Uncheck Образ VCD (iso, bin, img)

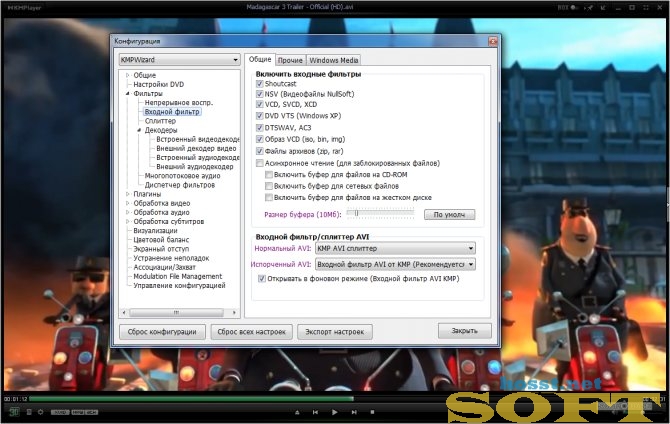(259, 139)
